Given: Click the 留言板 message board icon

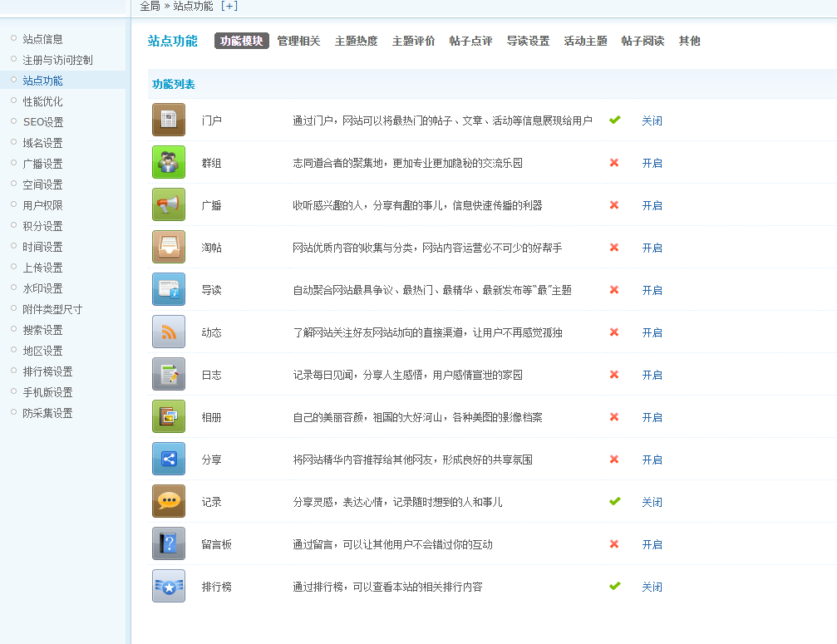Looking at the screenshot, I should click(x=169, y=543).
